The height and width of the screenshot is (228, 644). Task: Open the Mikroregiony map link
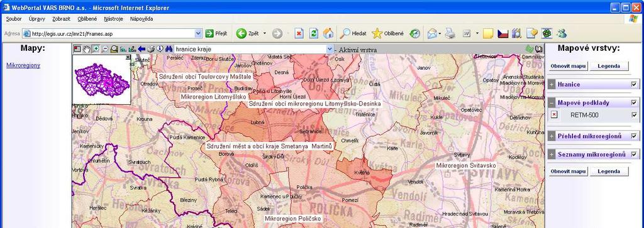(23, 65)
